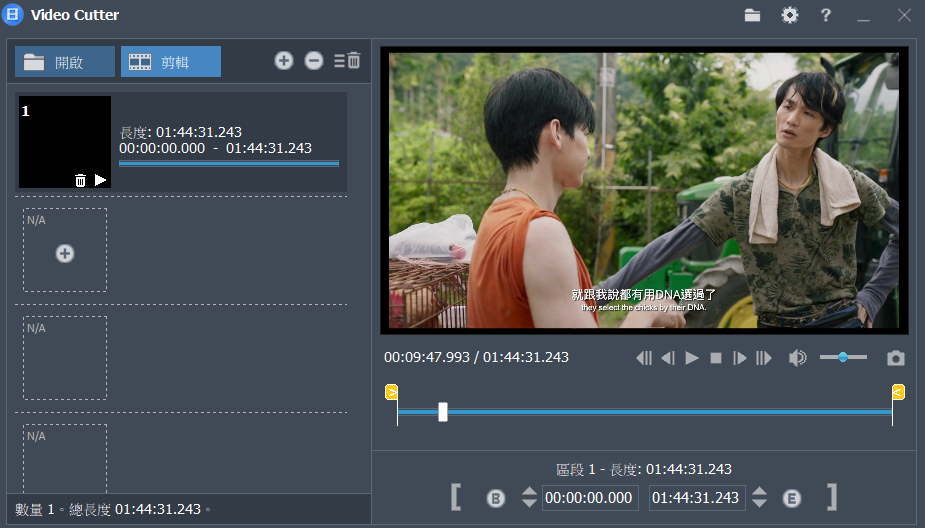The width and height of the screenshot is (925, 528).
Task: Adjust the volume slider
Action: click(843, 357)
